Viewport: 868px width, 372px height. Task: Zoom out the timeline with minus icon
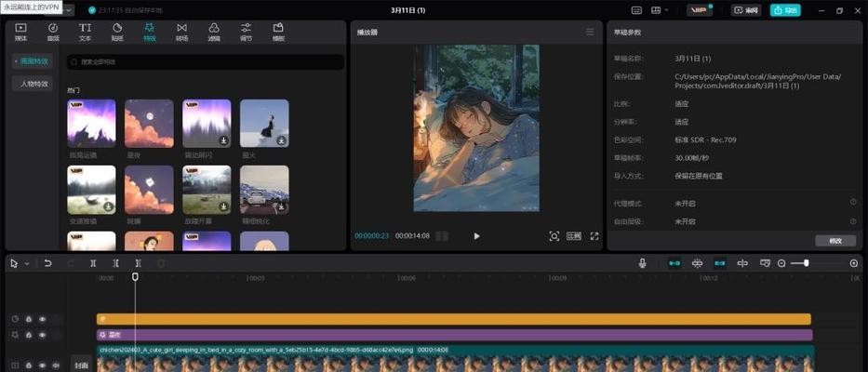point(781,263)
